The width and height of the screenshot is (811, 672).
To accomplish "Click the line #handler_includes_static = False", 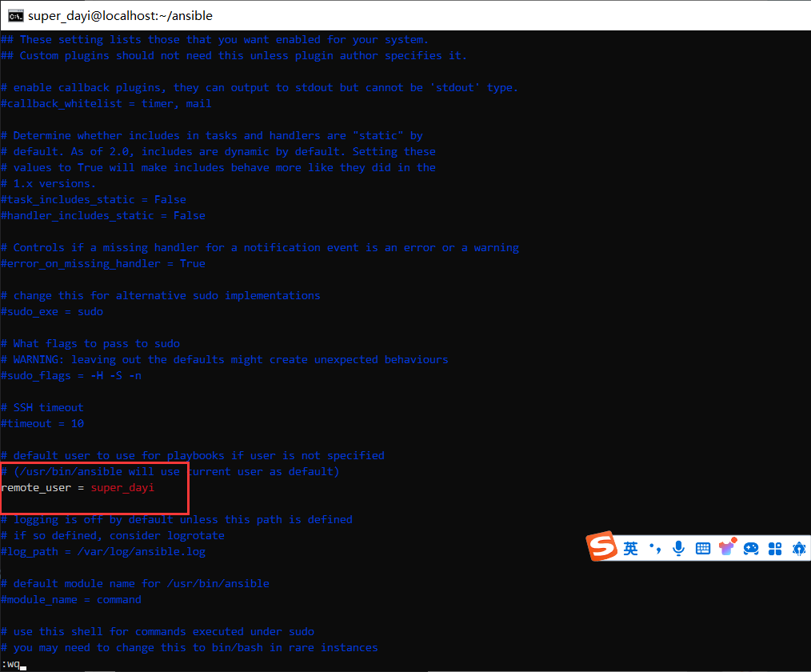I will 103,216.
